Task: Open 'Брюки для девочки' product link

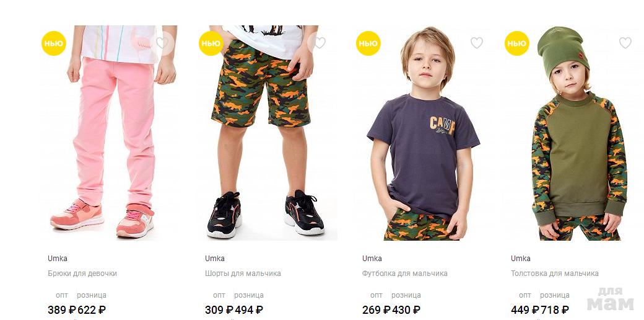Action: tap(82, 273)
